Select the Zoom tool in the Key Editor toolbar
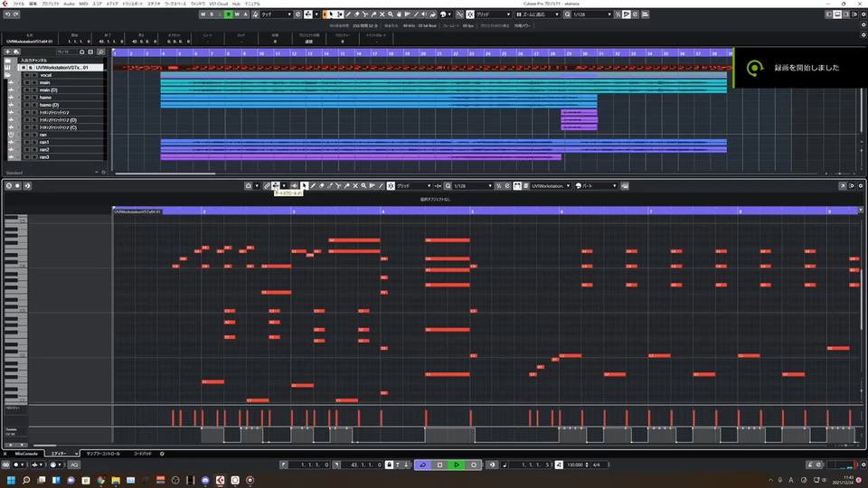The image size is (868, 488). [363, 186]
